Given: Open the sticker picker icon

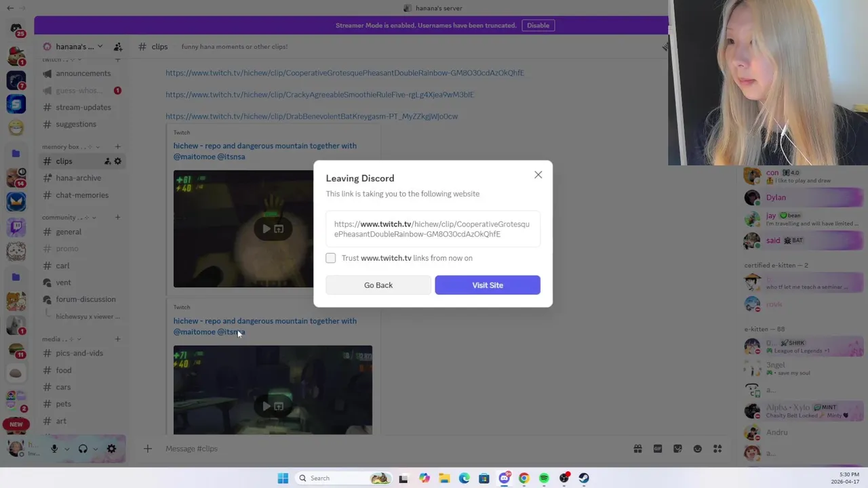Looking at the screenshot, I should tap(677, 449).
